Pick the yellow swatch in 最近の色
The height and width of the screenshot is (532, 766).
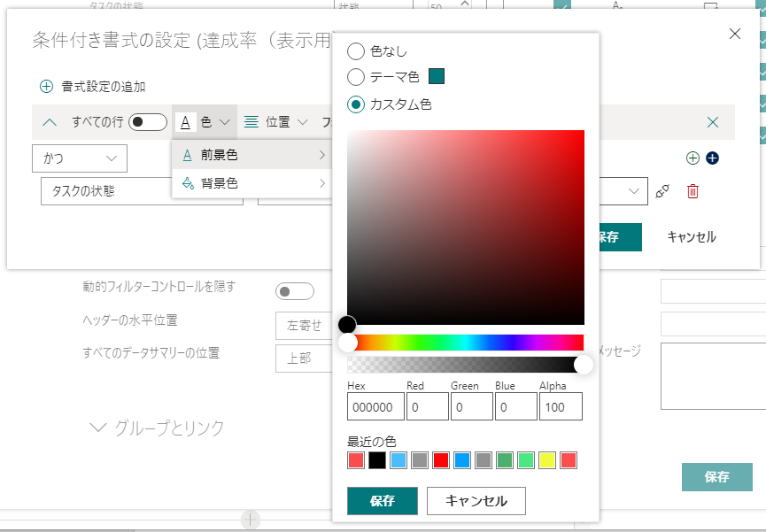546,460
